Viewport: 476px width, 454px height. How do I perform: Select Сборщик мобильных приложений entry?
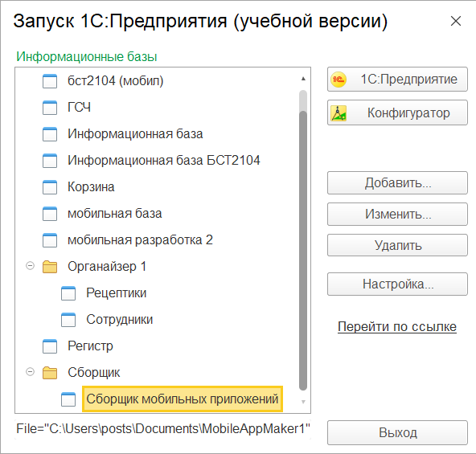point(183,399)
